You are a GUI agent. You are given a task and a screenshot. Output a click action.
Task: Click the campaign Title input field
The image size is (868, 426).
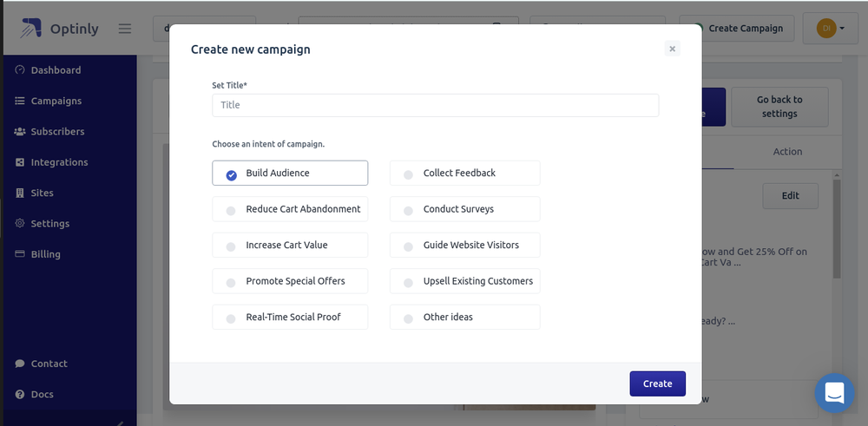point(435,105)
